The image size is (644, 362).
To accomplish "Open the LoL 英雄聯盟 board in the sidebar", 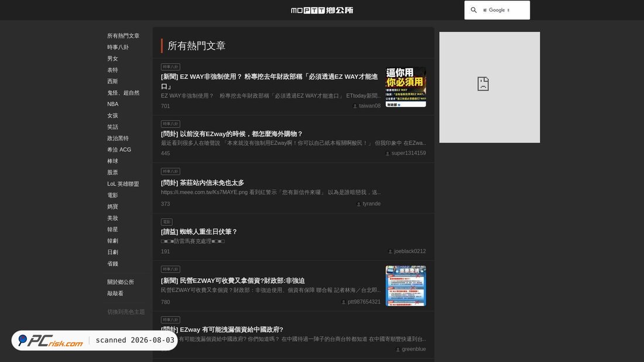I will (x=123, y=184).
